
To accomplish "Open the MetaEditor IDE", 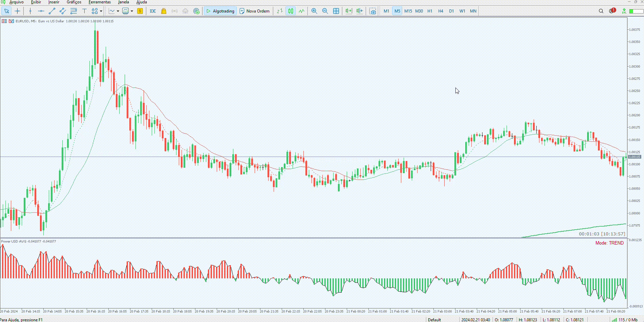I will tap(153, 11).
